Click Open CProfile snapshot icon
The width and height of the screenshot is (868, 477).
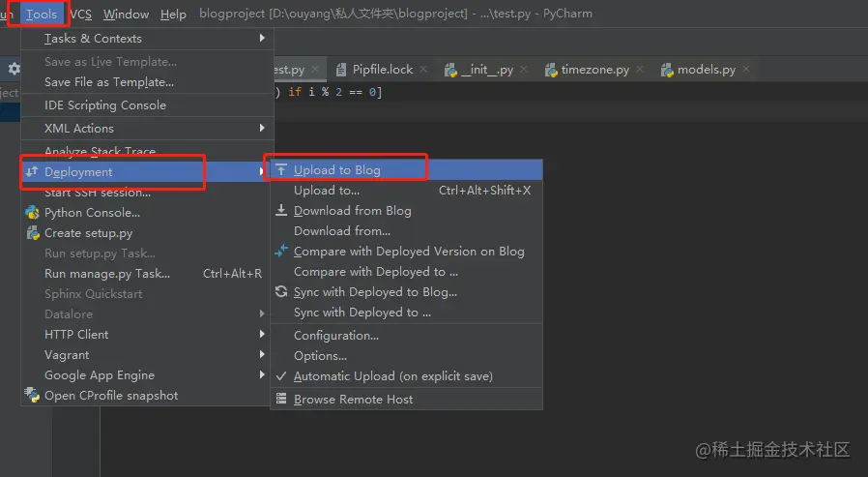32,395
